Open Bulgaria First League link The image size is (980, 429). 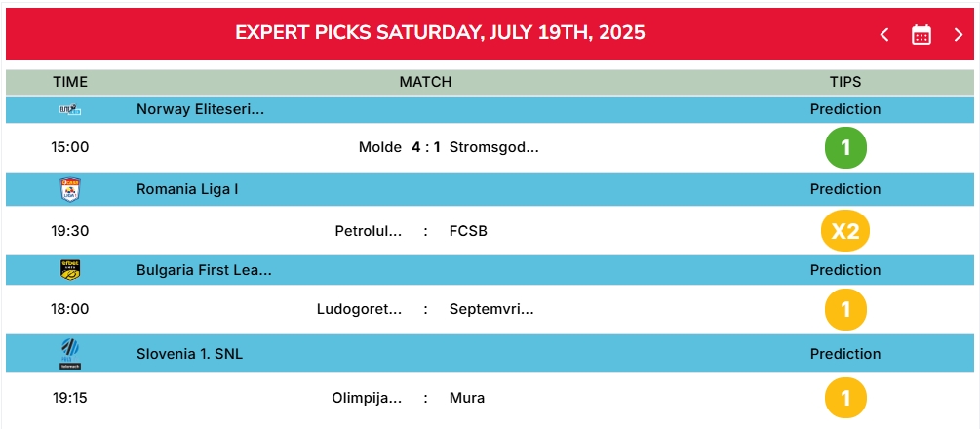pos(204,270)
